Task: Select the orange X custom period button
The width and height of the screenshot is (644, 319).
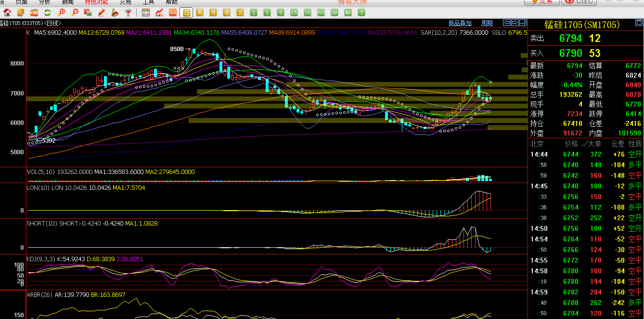Action: [240, 13]
